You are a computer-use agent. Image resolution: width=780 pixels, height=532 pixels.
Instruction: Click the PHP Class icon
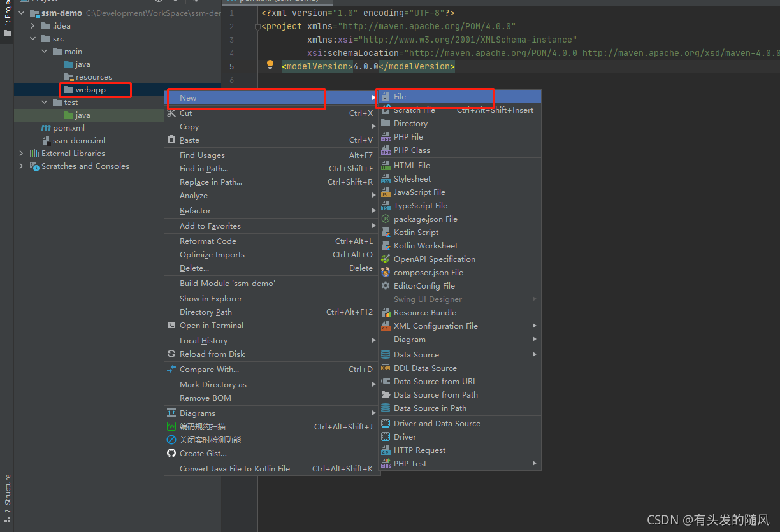(386, 150)
